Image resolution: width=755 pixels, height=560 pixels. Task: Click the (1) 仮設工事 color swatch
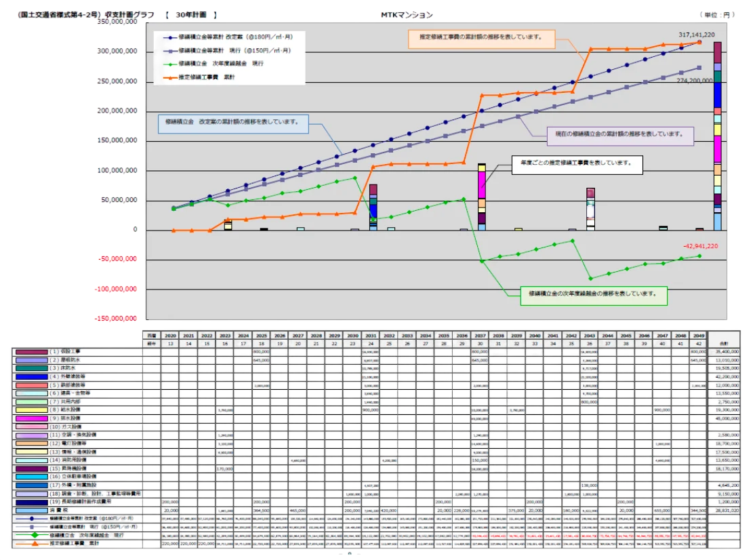(32, 352)
